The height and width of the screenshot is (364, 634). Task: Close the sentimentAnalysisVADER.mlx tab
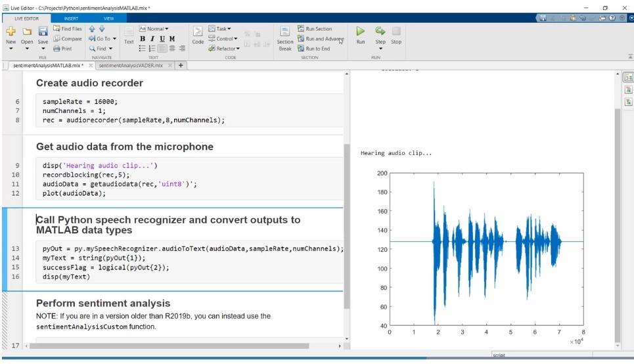point(170,65)
